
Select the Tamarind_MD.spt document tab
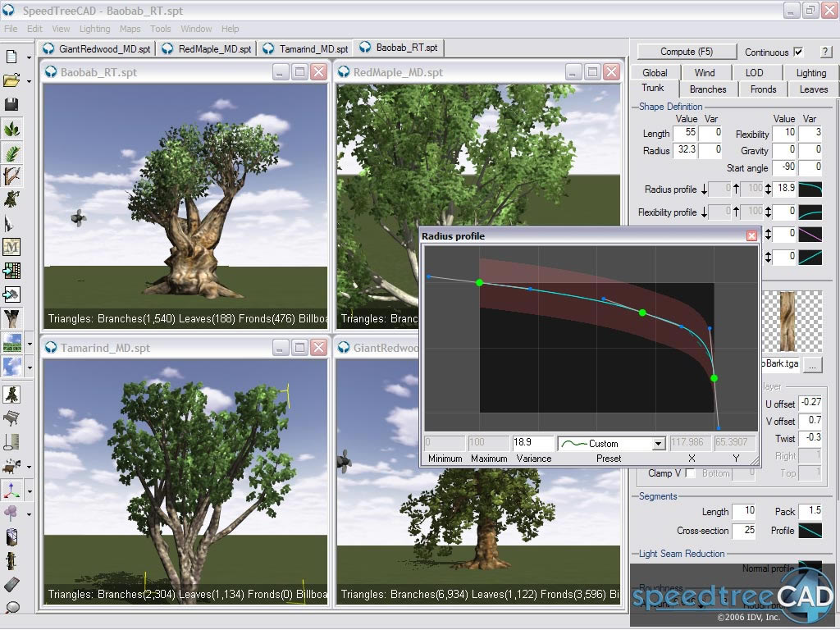pyautogui.click(x=307, y=48)
